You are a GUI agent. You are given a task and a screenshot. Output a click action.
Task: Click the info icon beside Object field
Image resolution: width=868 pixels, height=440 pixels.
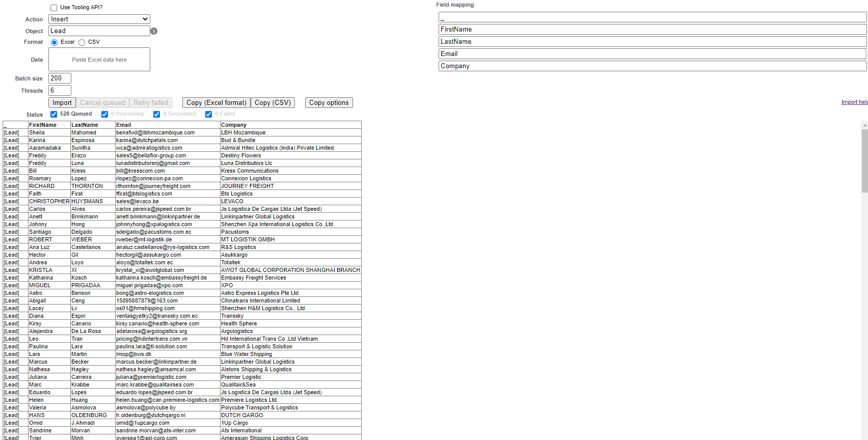pyautogui.click(x=154, y=31)
